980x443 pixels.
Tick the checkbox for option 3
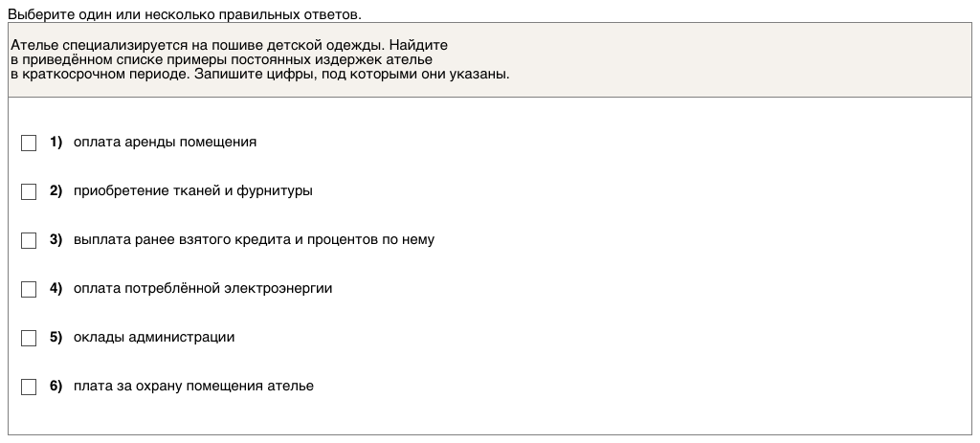[29, 240]
